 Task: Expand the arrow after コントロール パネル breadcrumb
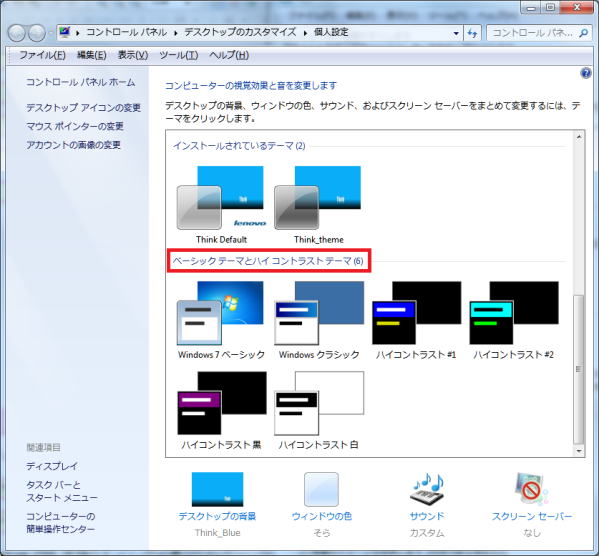(x=176, y=33)
